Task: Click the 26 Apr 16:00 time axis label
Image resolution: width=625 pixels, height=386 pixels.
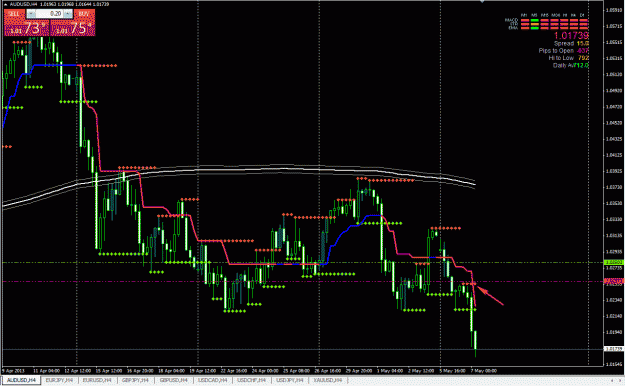Action: pos(328,371)
